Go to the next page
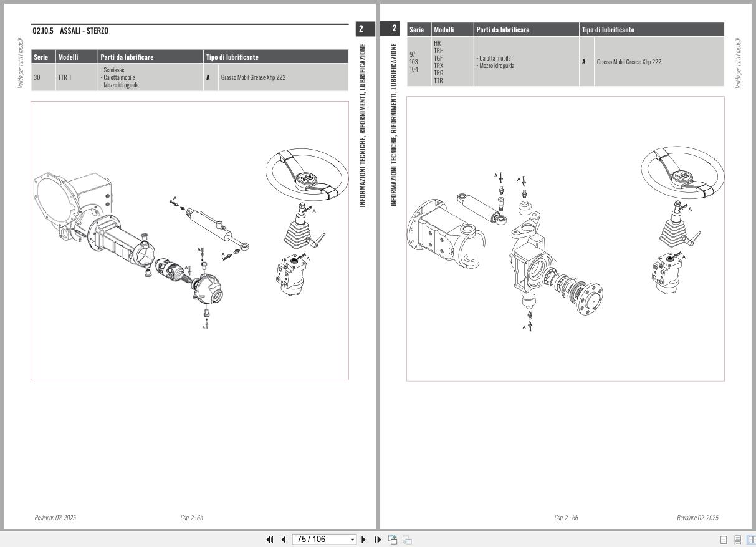This screenshot has width=756, height=547. [364, 540]
